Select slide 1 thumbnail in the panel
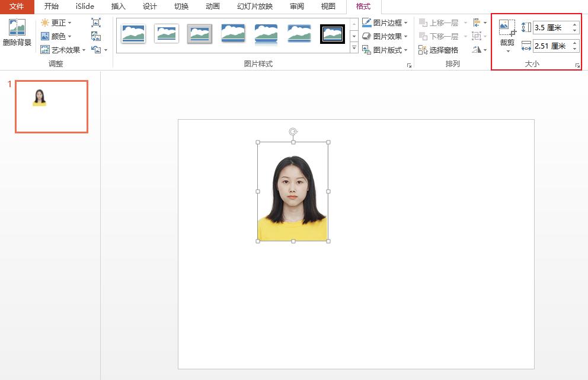This screenshot has width=588, height=380. 51,106
